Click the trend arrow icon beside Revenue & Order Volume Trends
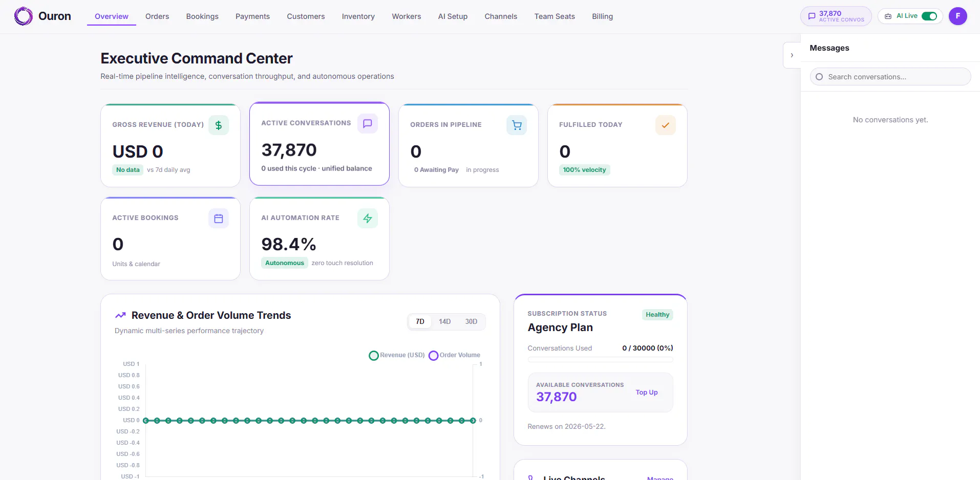The height and width of the screenshot is (480, 980). [x=120, y=315]
